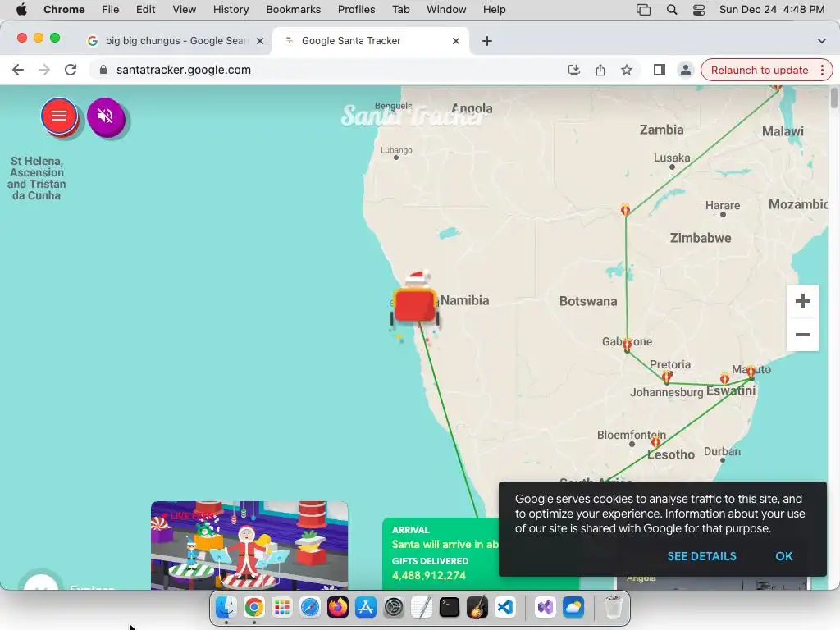Accept cookies with the OK button
This screenshot has width=840, height=630.
coord(783,556)
